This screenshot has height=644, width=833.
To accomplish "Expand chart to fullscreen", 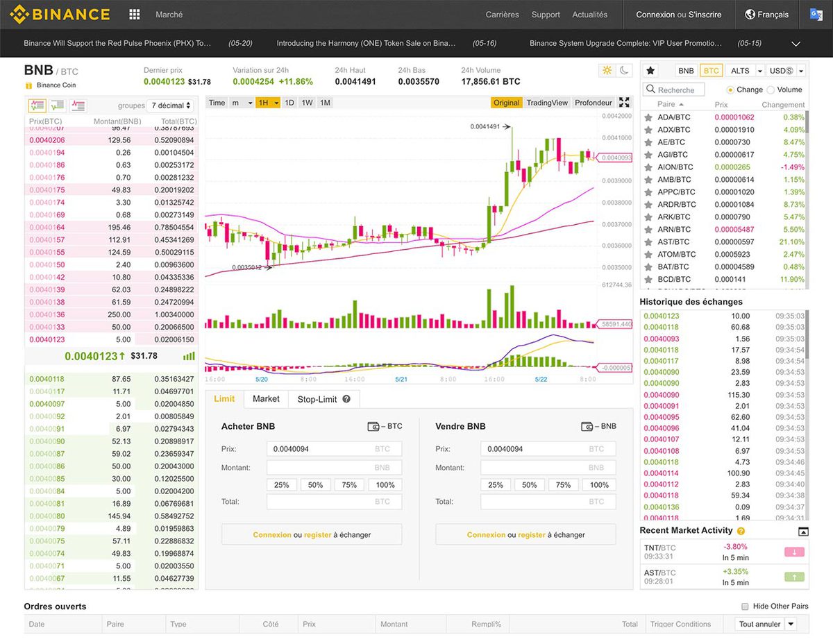I will pos(624,103).
